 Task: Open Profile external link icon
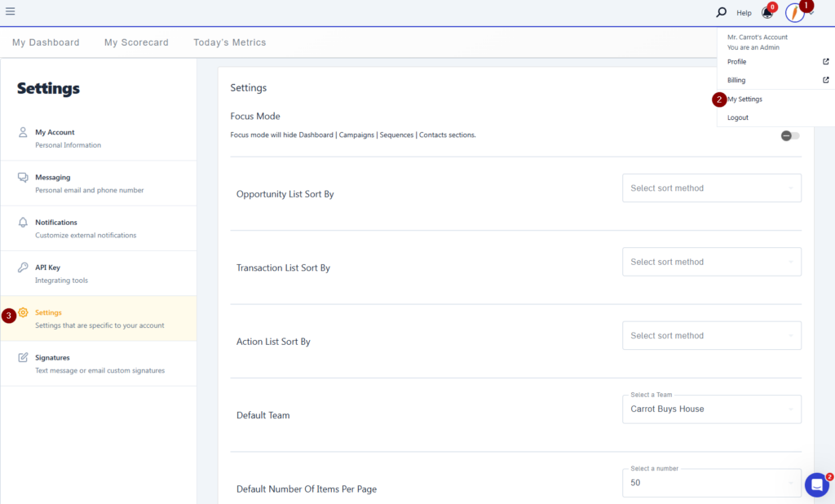(x=825, y=62)
